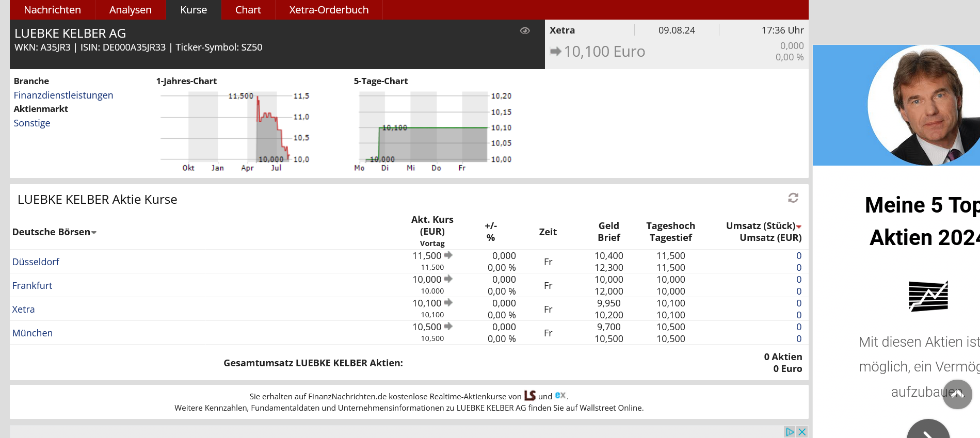Open the Xetra-Orderbuch tab
980x438 pixels.
(x=329, y=10)
